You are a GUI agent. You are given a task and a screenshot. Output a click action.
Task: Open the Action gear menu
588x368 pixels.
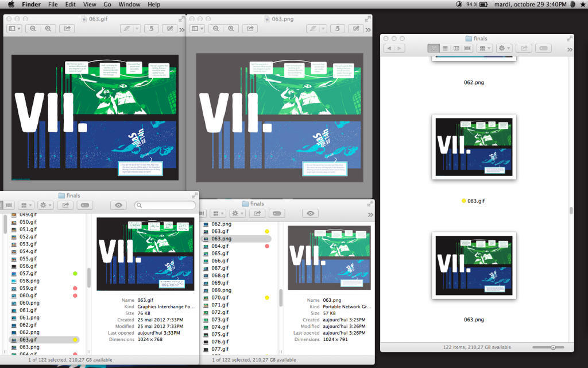pos(503,48)
